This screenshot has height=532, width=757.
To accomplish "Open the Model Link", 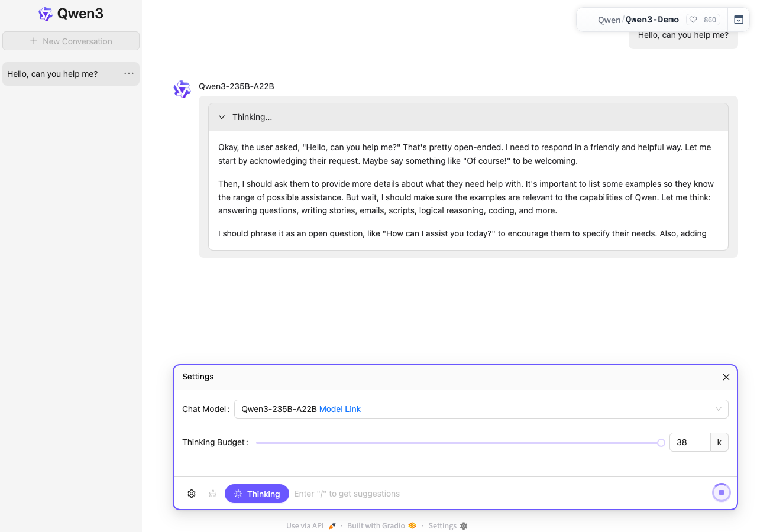I will (340, 409).
